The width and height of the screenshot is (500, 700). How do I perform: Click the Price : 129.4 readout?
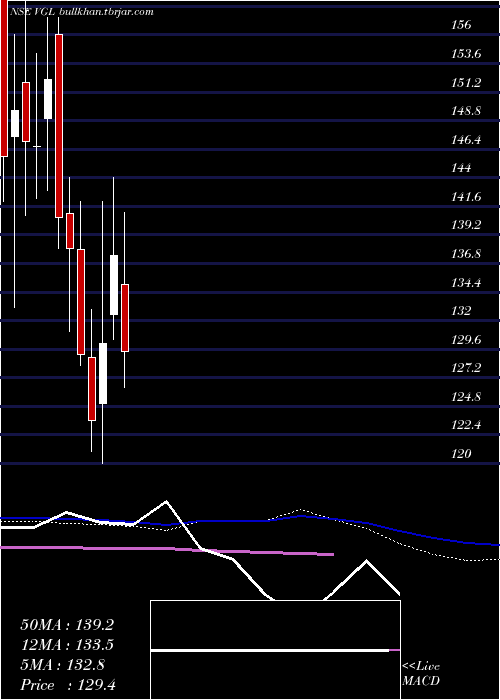pyautogui.click(x=68, y=685)
